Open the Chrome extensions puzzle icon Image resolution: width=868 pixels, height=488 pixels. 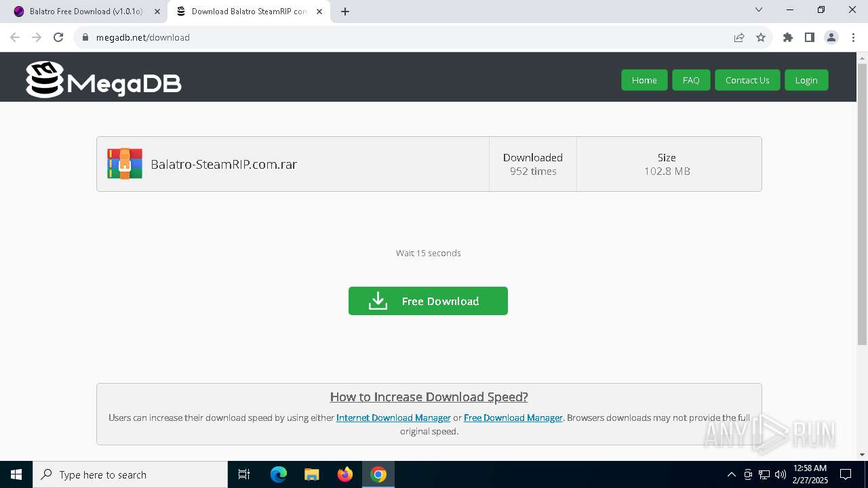788,37
